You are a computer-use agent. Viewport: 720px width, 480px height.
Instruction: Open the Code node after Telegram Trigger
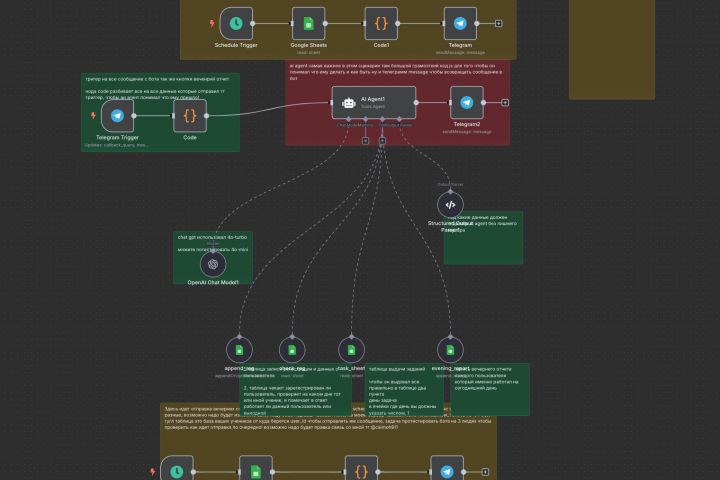[190, 116]
